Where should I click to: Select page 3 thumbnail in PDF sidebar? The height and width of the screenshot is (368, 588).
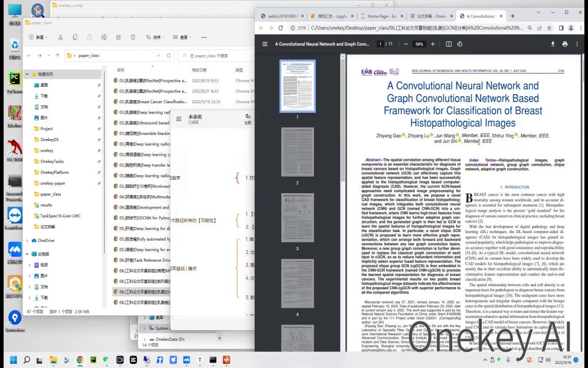click(297, 218)
